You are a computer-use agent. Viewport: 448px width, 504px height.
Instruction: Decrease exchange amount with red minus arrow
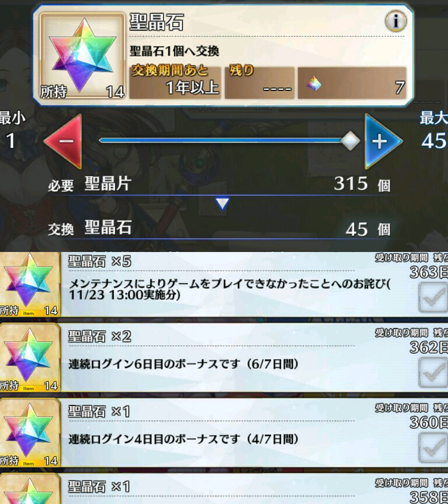click(x=64, y=141)
